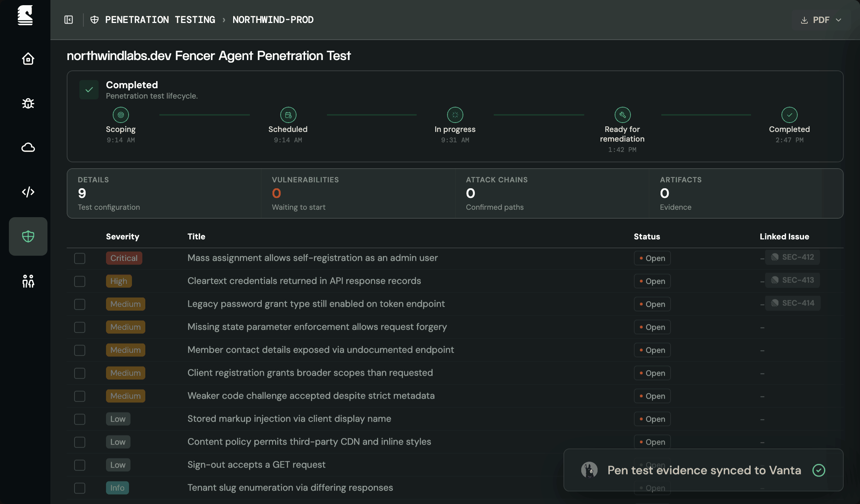
Task: Change status of Legacy password grant finding
Action: tap(652, 304)
